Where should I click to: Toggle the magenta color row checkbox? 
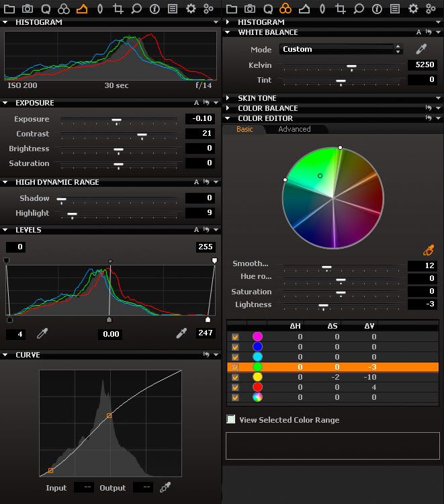coord(235,337)
